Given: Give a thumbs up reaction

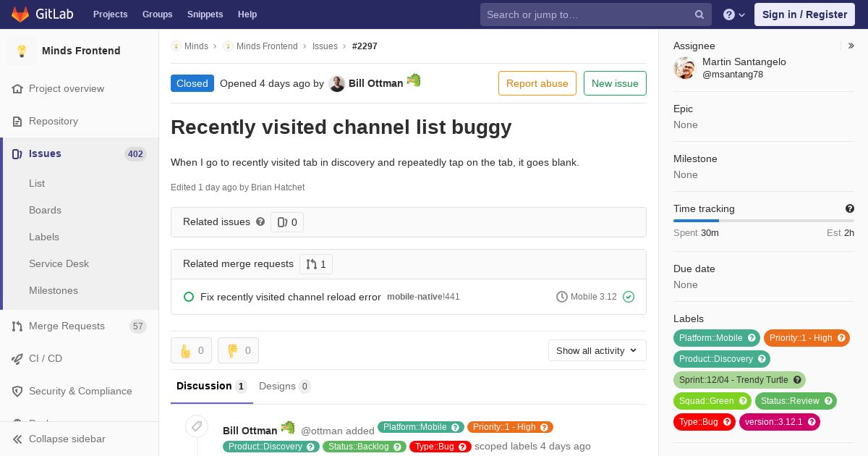Looking at the screenshot, I should point(192,350).
